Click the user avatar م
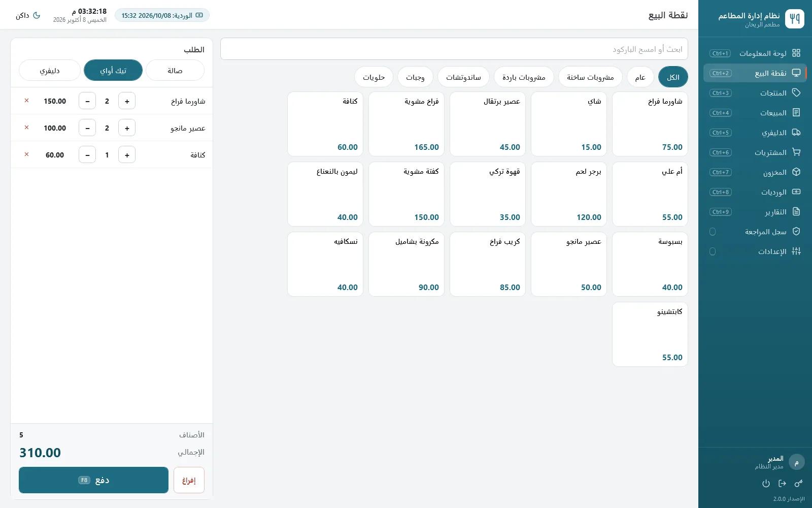This screenshot has width=812, height=508. pyautogui.click(x=796, y=462)
